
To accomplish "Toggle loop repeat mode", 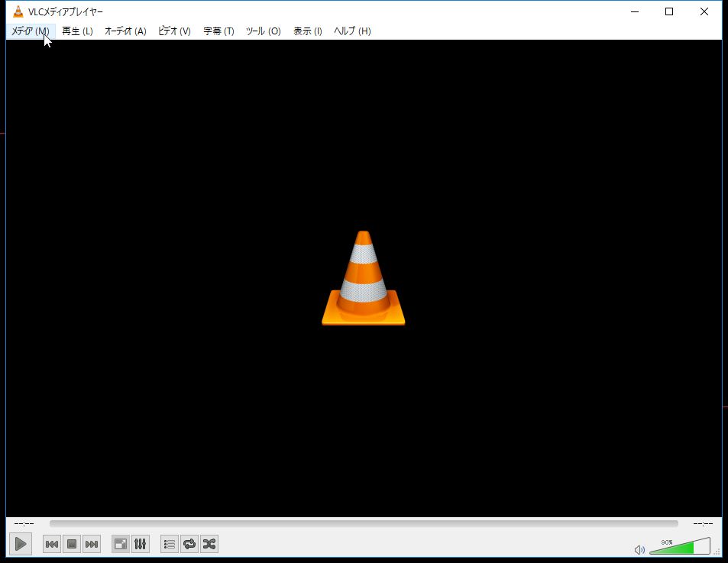I will pos(189,544).
